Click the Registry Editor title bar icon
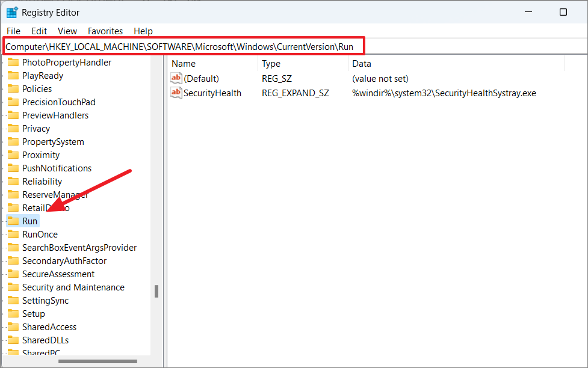Image resolution: width=588 pixels, height=368 pixels. click(12, 13)
